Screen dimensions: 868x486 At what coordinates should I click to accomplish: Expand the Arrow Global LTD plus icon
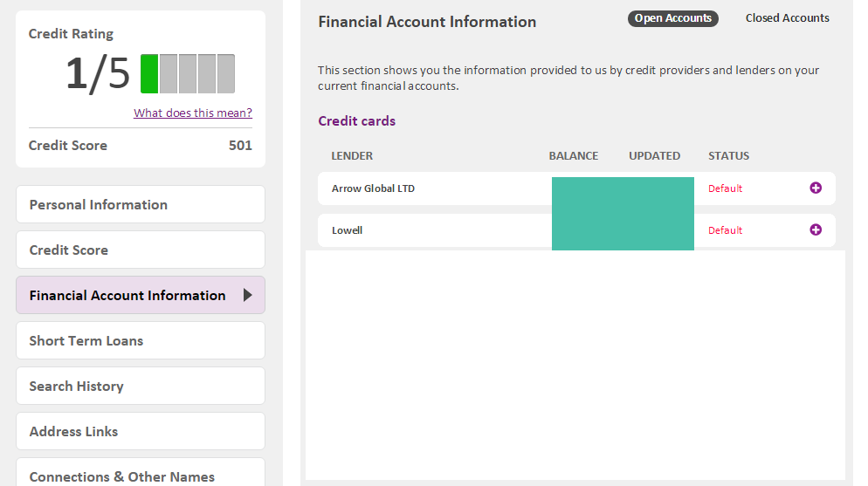[816, 188]
